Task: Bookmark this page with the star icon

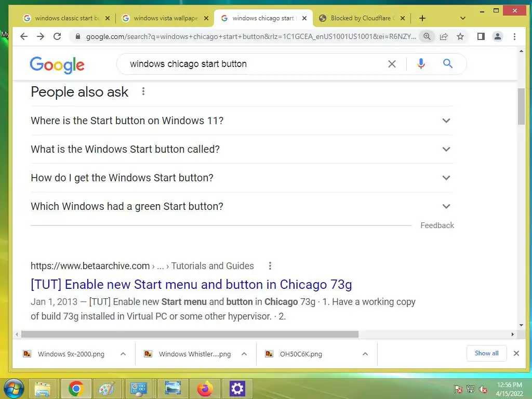Action: click(x=460, y=36)
